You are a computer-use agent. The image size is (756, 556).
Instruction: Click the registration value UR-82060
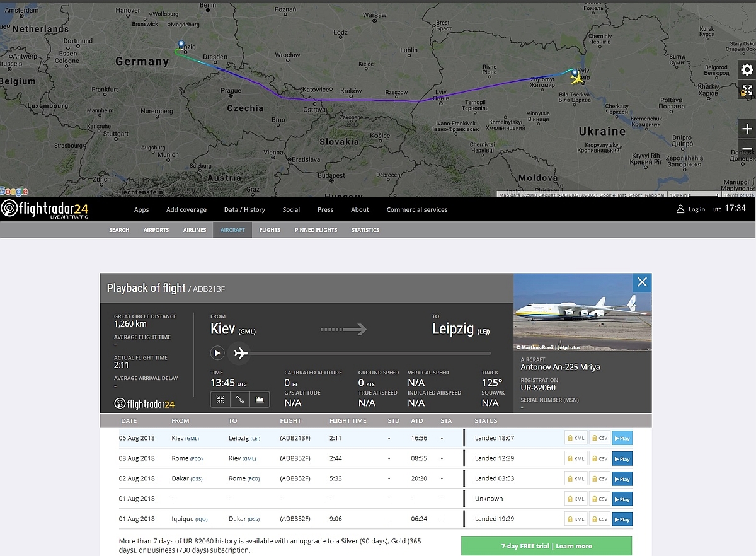(x=538, y=388)
